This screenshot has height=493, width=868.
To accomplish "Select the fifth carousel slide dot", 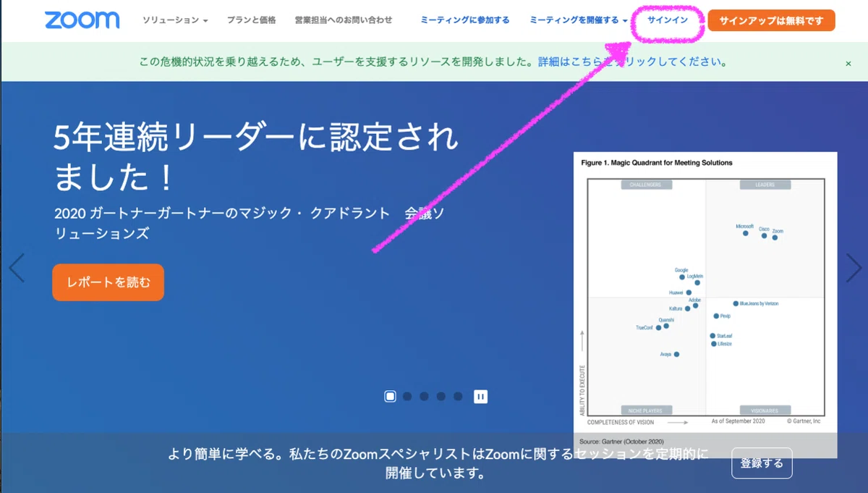I will point(458,396).
